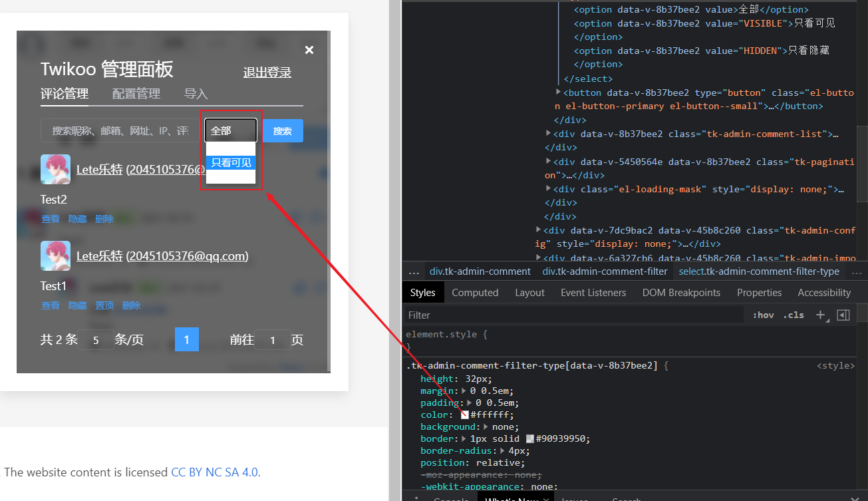Screen dimensions: 868x501
Task: Open the Accessibility tab
Action: (824, 293)
